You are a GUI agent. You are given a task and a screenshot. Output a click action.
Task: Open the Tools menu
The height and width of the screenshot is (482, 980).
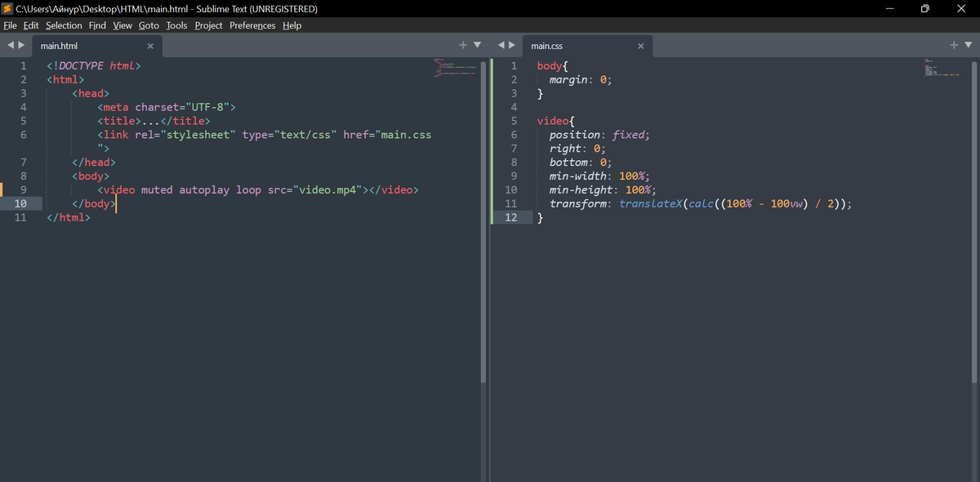click(176, 25)
